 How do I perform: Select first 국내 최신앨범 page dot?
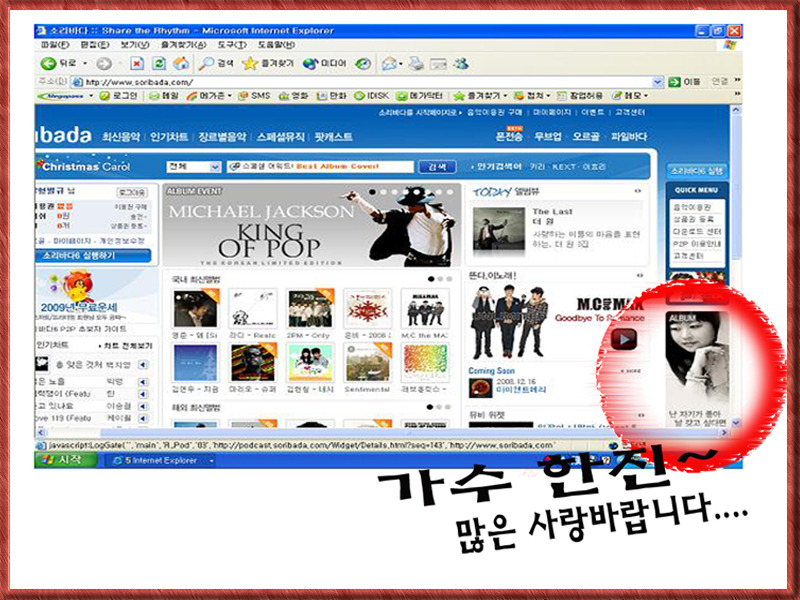click(431, 279)
